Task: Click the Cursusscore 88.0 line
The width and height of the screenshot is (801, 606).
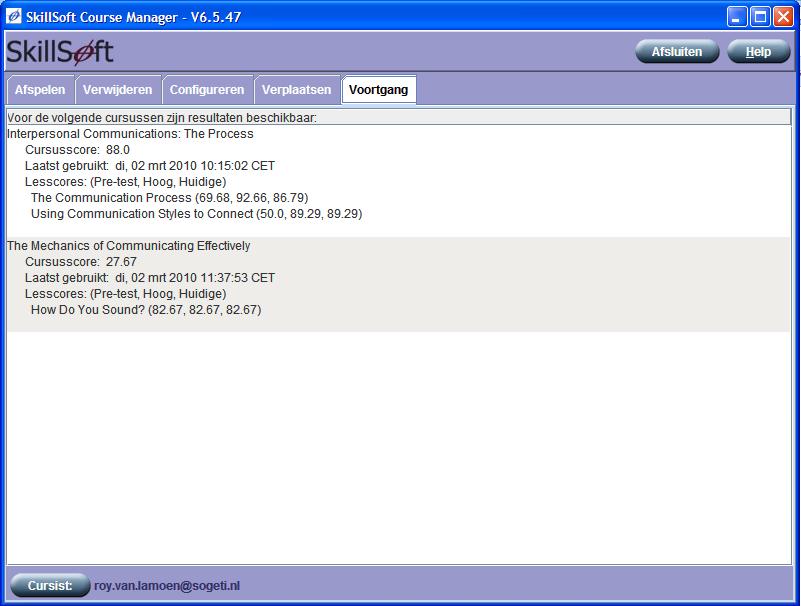Action: [77, 150]
